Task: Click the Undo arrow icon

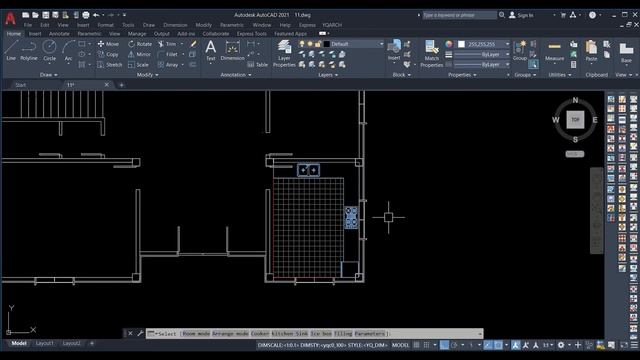Action: 96,15
